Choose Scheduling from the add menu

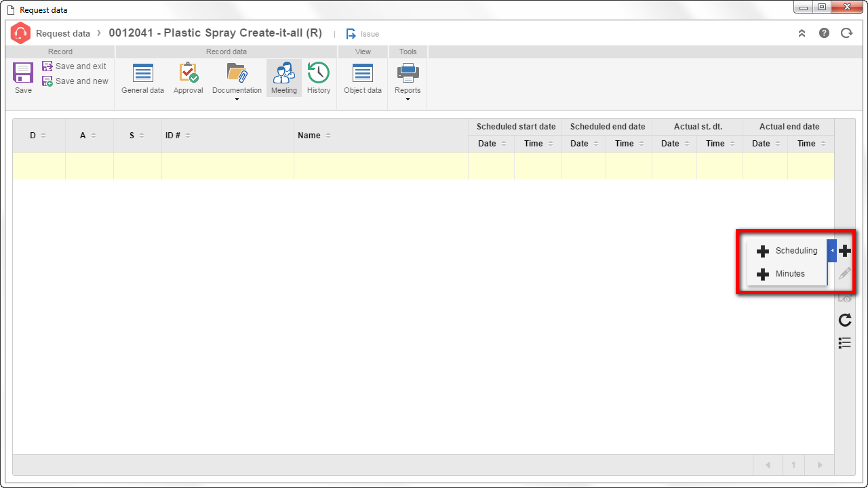point(787,251)
